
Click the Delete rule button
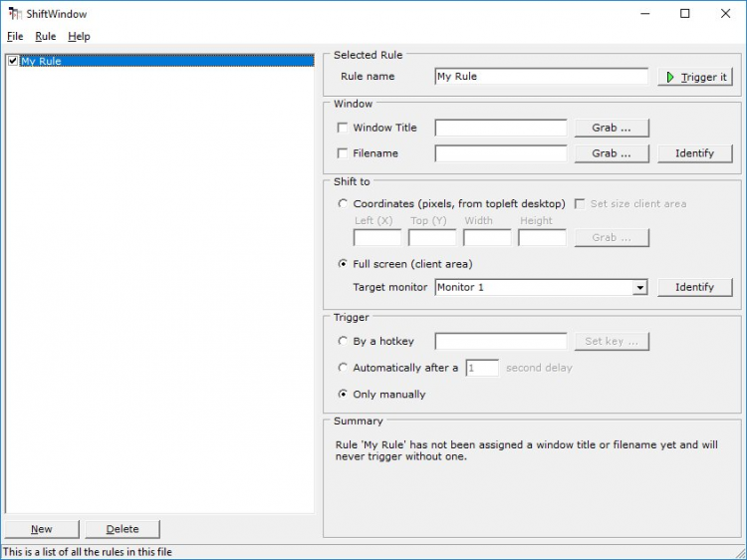pos(123,529)
